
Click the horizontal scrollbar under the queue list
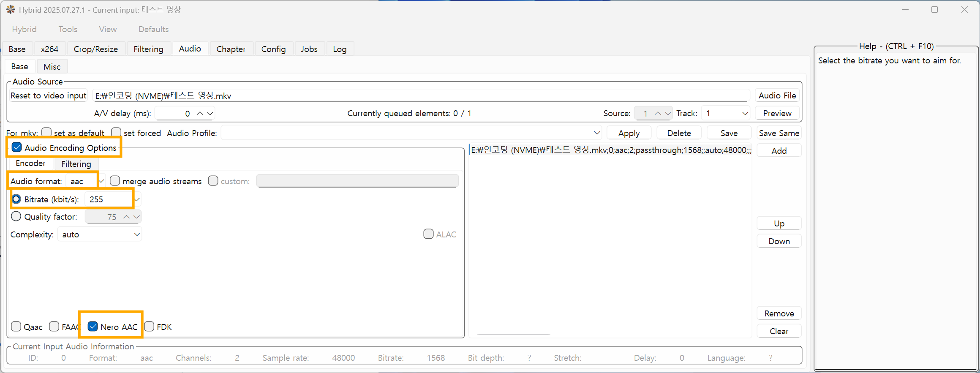click(x=513, y=334)
